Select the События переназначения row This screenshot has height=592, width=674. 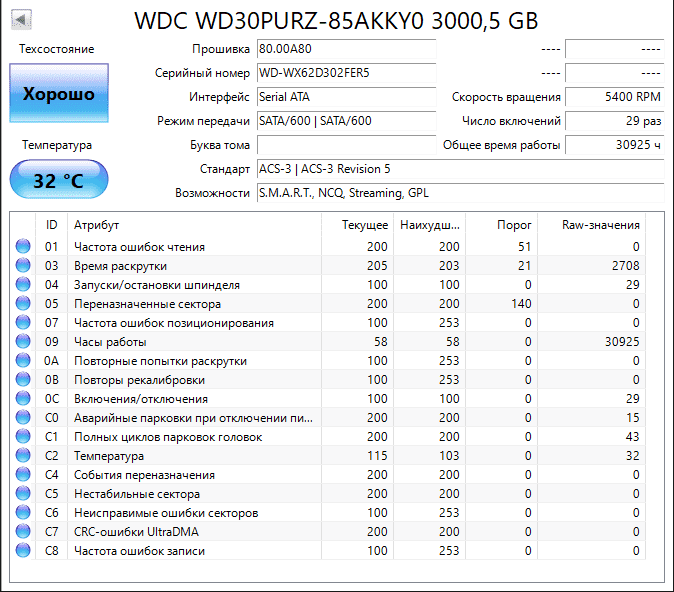click(x=328, y=474)
